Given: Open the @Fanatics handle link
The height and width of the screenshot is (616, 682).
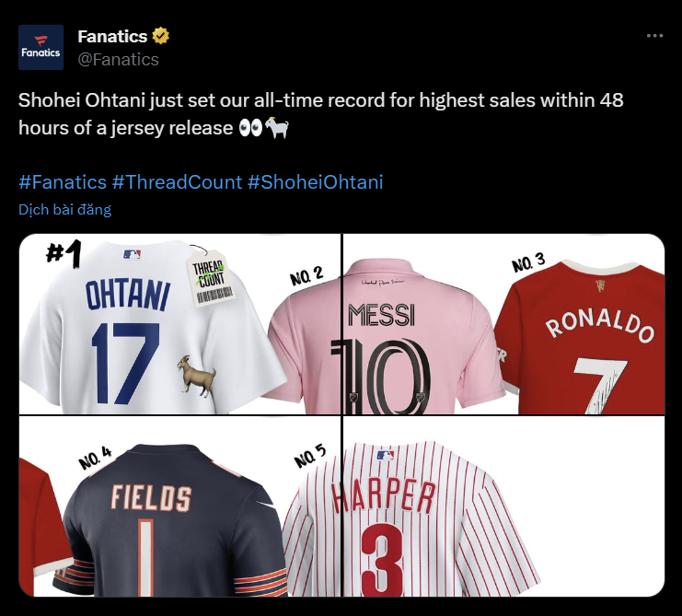Looking at the screenshot, I should coord(119,60).
